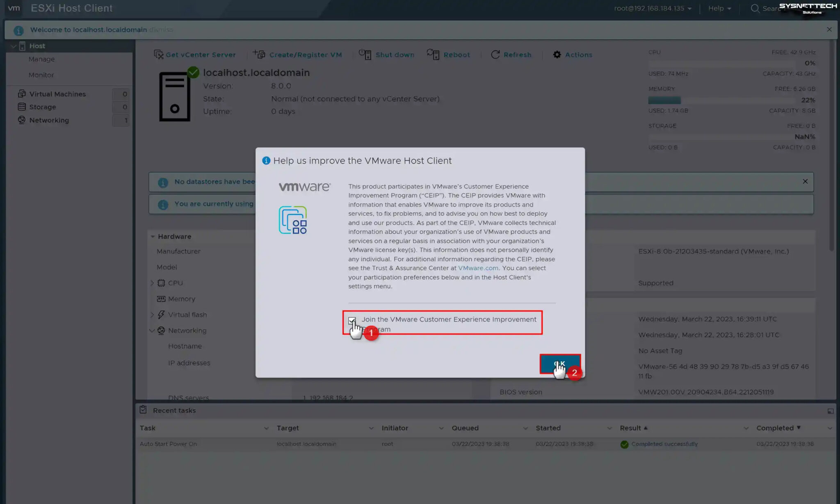840x504 pixels.
Task: Select the Get vCenter Server icon
Action: coord(158,54)
